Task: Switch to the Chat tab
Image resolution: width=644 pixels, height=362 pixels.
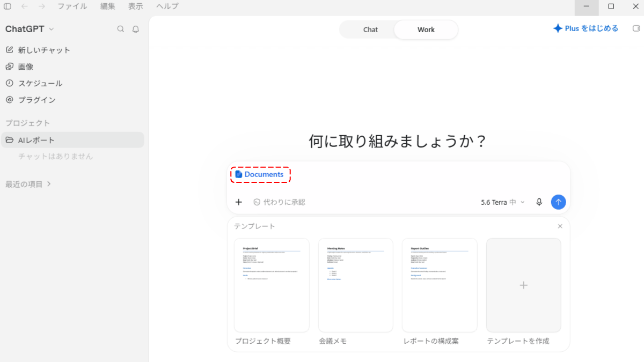Action: (370, 29)
